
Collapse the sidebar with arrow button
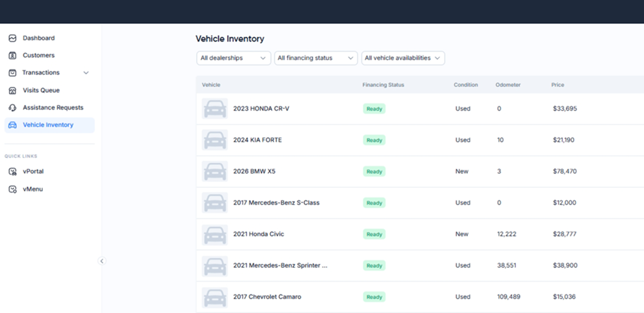tap(102, 261)
